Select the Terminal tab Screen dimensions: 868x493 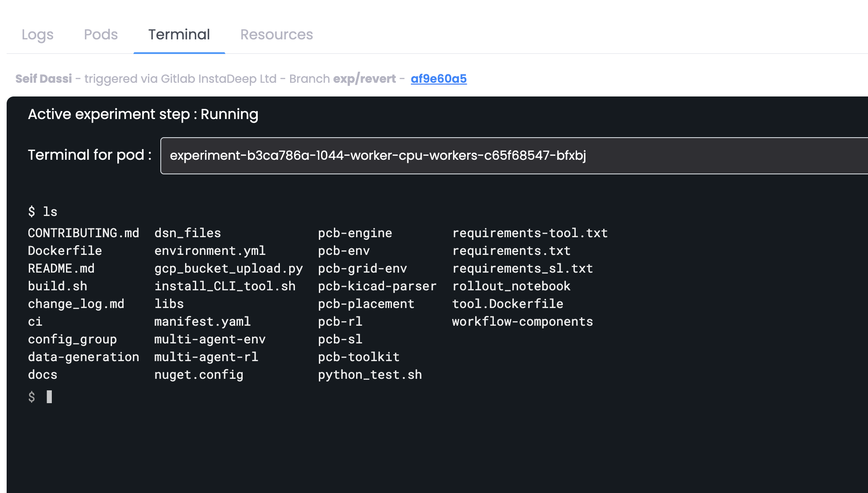click(x=179, y=35)
